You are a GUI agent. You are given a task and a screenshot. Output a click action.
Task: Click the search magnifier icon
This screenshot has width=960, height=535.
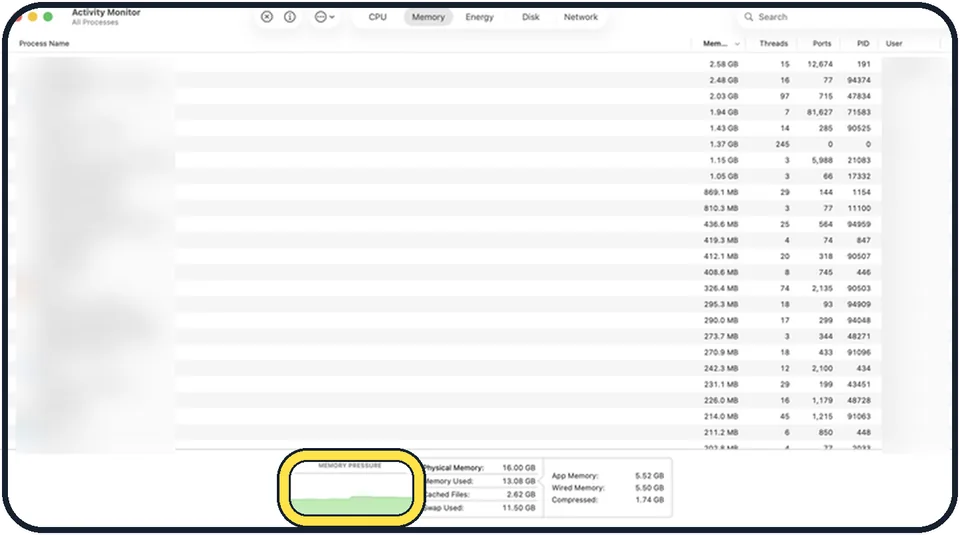point(748,17)
